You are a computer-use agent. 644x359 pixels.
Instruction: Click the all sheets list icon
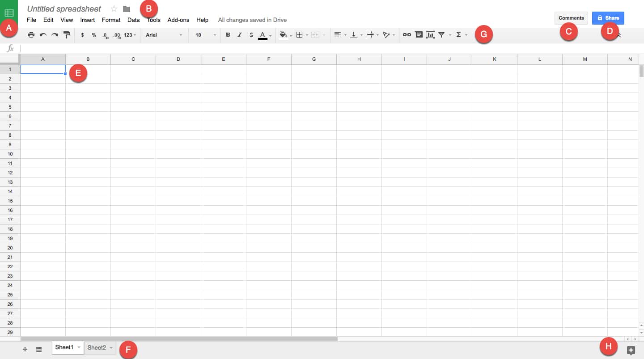tap(39, 349)
